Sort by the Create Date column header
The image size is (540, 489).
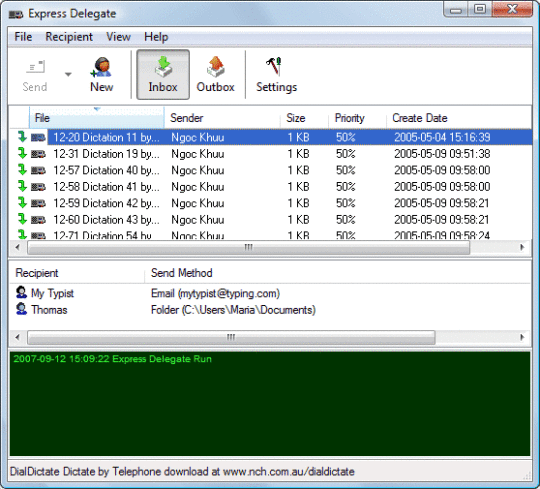tap(459, 118)
